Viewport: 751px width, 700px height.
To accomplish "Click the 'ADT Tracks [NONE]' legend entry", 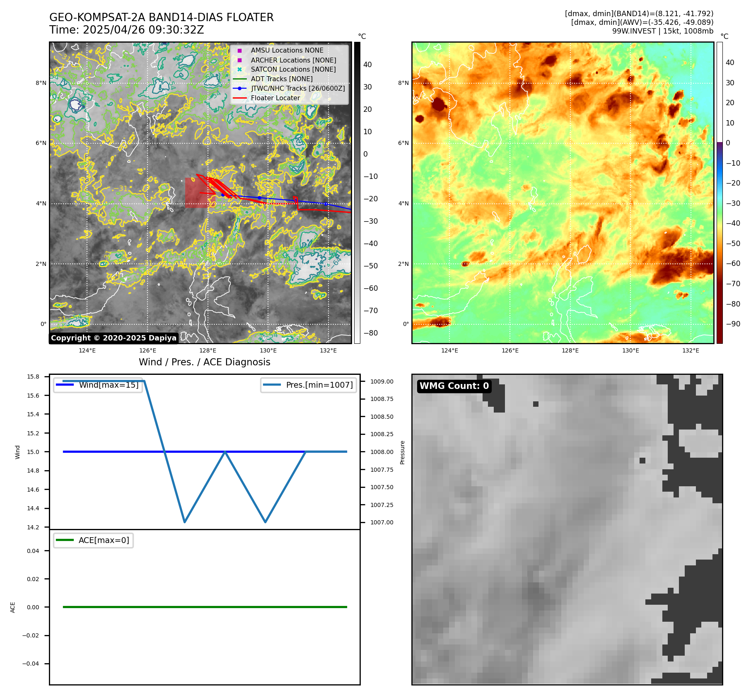I will (282, 79).
